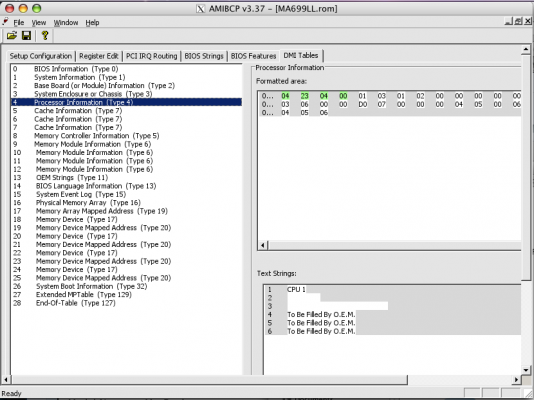The width and height of the screenshot is (534, 400).
Task: Select Memory Controller Information (Type 5)
Action: click(126, 136)
